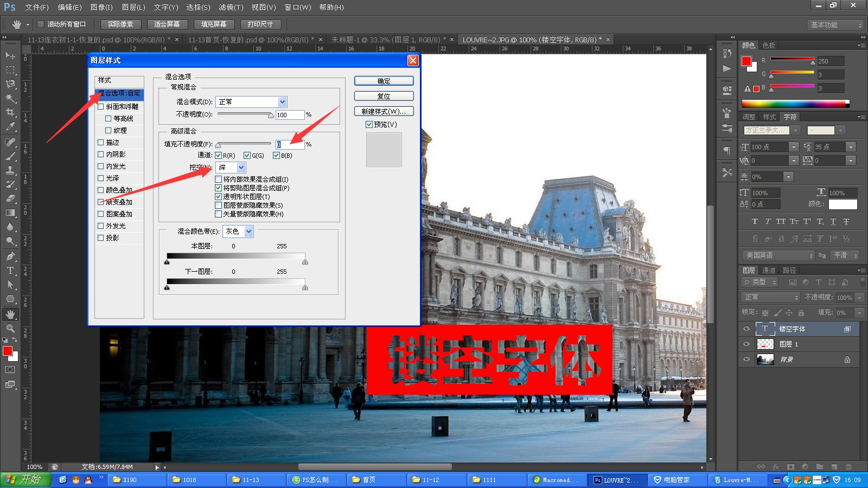Click the Magic Wand tool
This screenshot has width=868, height=488.
[10, 98]
